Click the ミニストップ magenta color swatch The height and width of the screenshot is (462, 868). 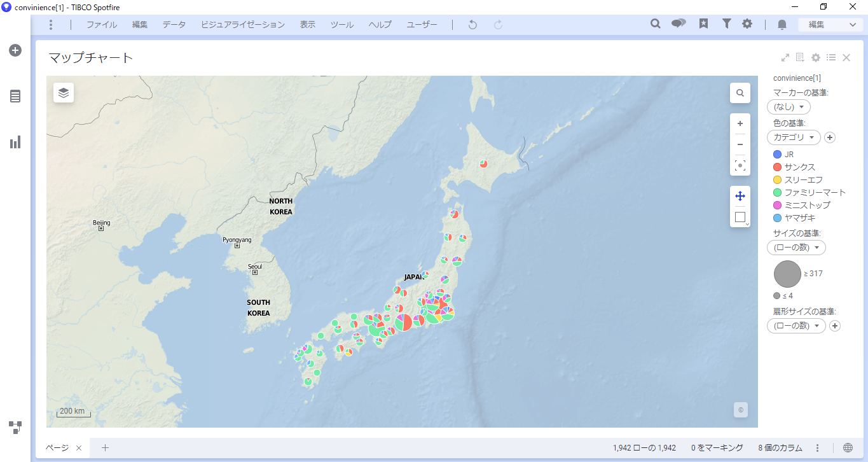pos(777,206)
